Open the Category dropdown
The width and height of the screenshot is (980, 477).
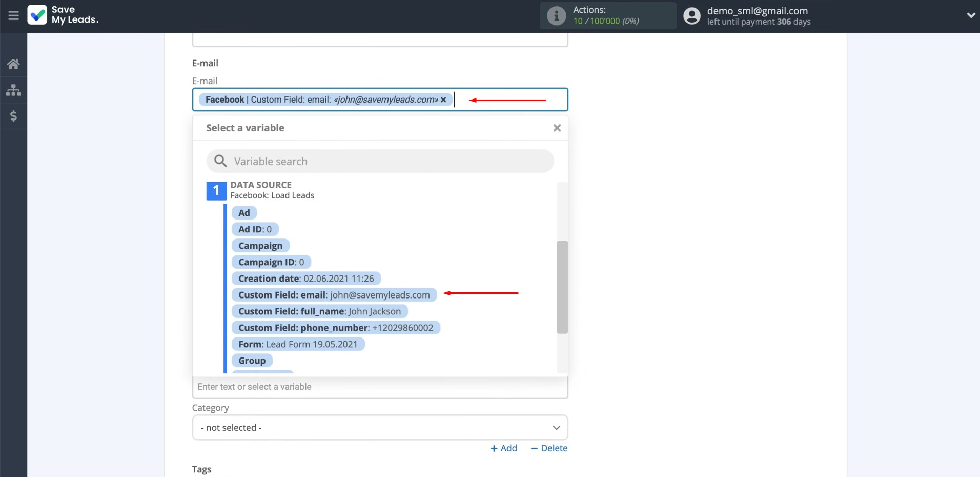[380, 427]
